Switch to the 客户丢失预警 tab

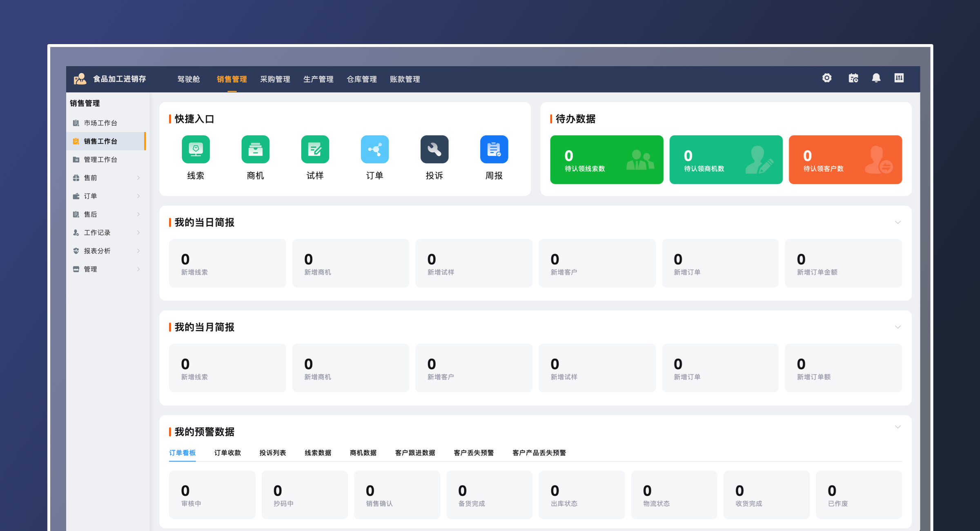tap(474, 453)
